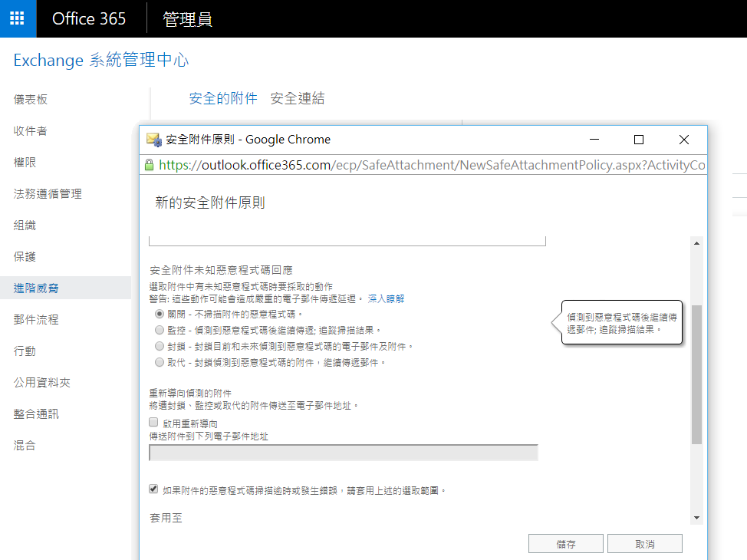Maximize the Chrome popup window

pyautogui.click(x=638, y=140)
